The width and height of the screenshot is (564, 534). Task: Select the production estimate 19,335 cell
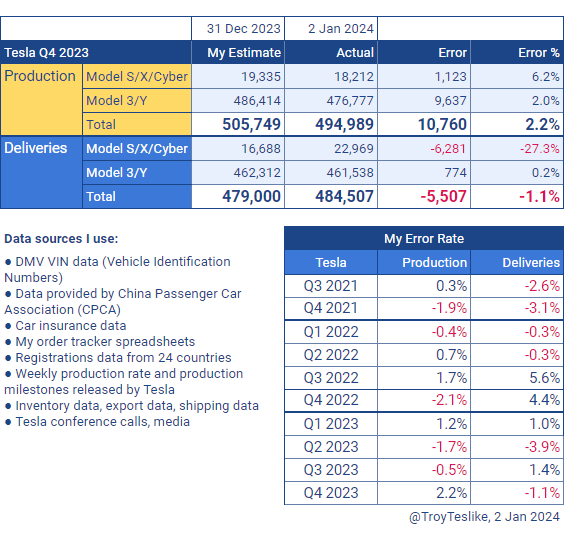238,77
